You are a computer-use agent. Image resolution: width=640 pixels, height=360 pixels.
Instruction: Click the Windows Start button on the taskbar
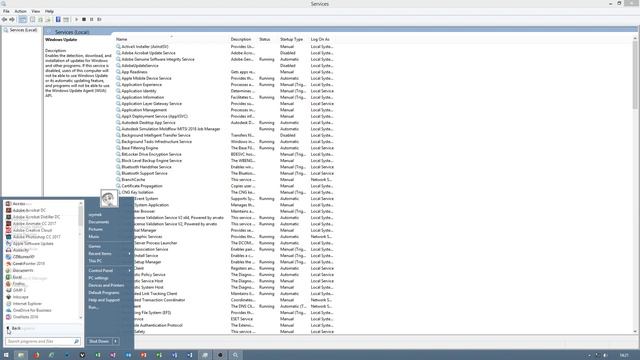pos(6,355)
